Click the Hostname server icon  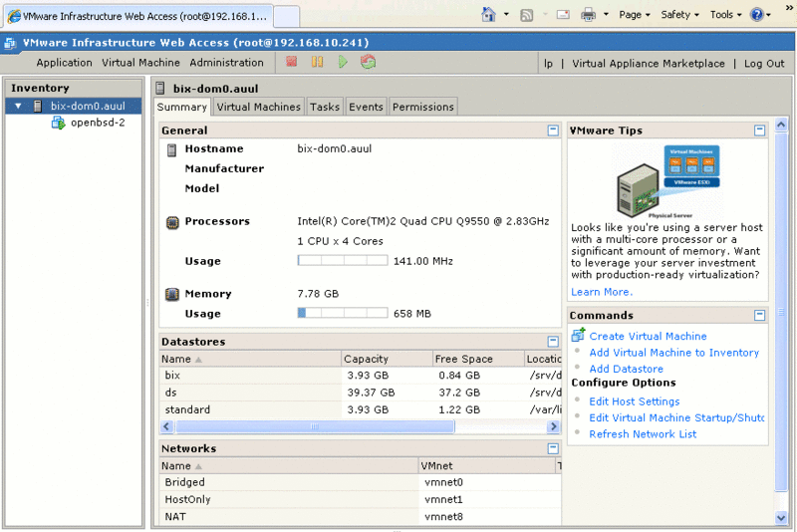tap(171, 149)
